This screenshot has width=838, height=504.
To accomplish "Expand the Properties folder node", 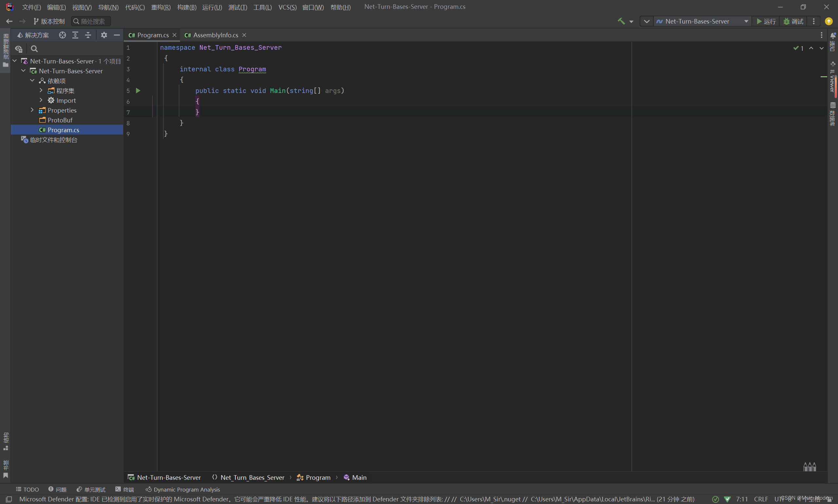I will click(32, 110).
